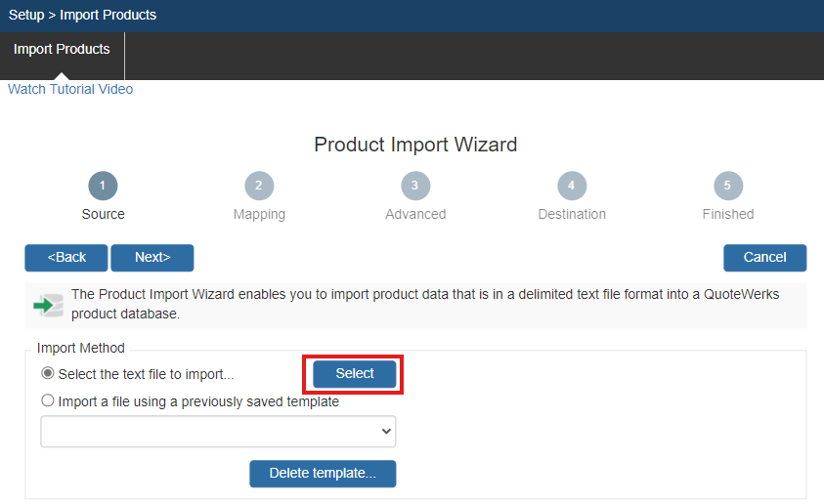Click the Delete template... button

(x=323, y=473)
